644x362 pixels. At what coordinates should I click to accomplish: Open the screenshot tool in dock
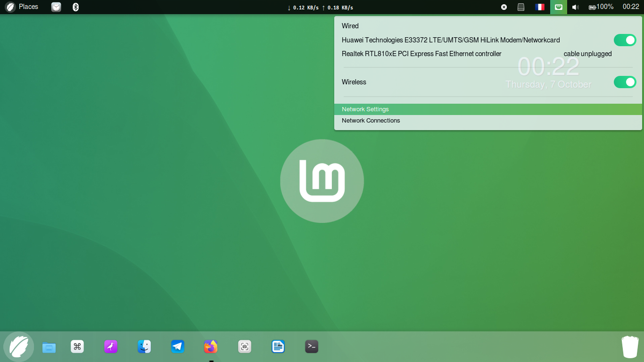(x=245, y=347)
